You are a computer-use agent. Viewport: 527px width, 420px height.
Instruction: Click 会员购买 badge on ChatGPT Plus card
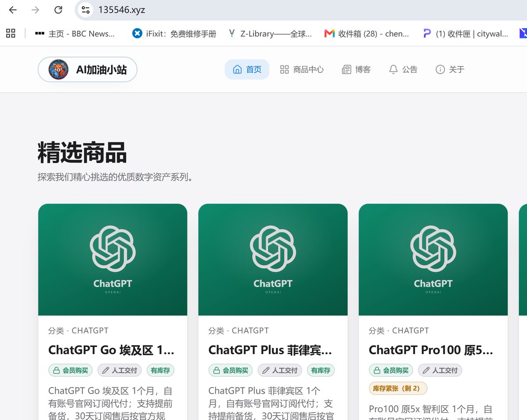tap(231, 370)
